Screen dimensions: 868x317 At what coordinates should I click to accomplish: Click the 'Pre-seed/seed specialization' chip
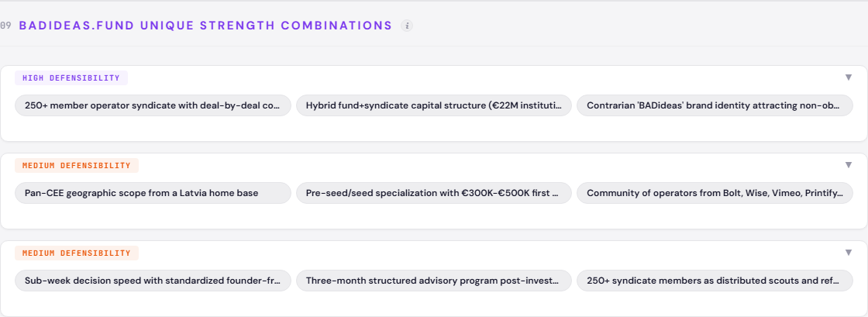(434, 193)
